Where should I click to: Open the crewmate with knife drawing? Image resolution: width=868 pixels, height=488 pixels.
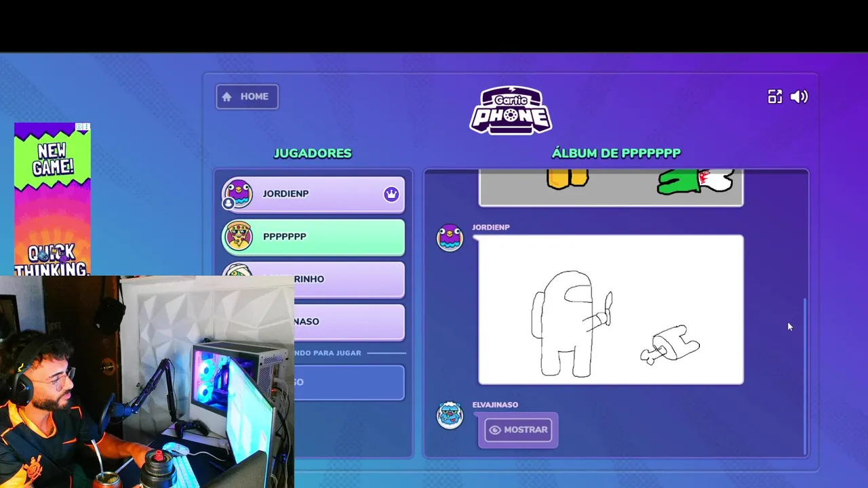(x=611, y=310)
